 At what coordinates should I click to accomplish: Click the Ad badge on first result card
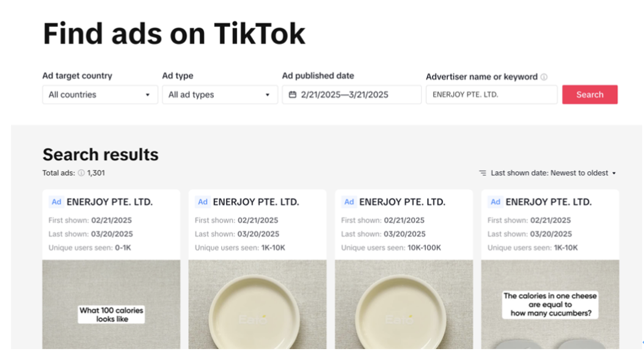(x=56, y=202)
